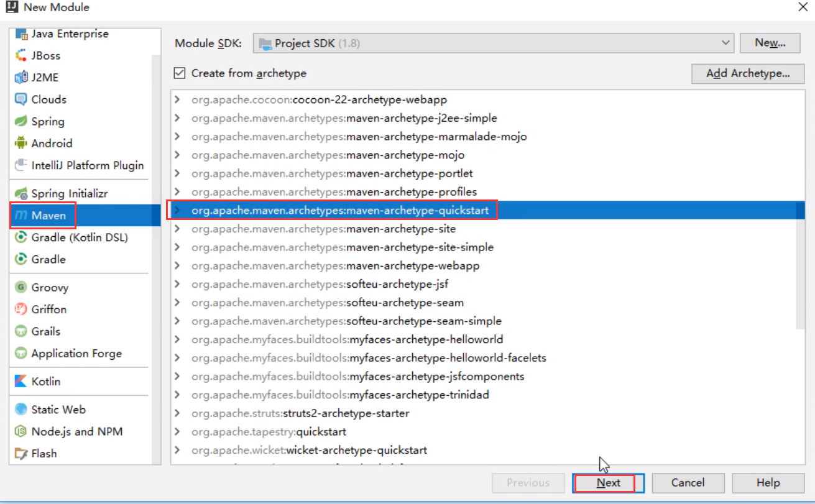
Task: Click the JBoss icon
Action: pyautogui.click(x=21, y=55)
